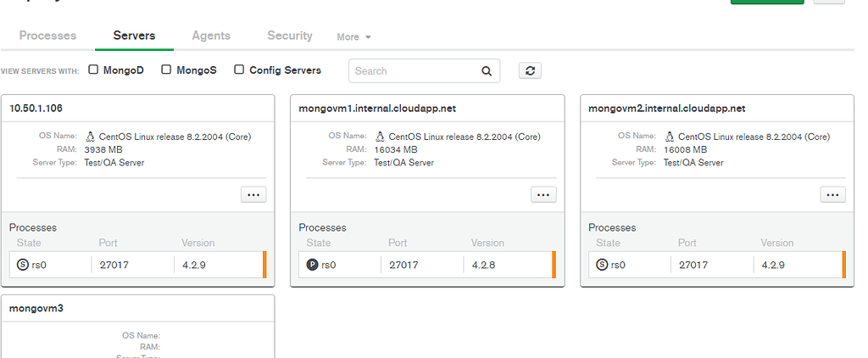Click secondary state icon on 10.50.1.106 rs0
Screen dimensions: 868x358
[x=22, y=265]
